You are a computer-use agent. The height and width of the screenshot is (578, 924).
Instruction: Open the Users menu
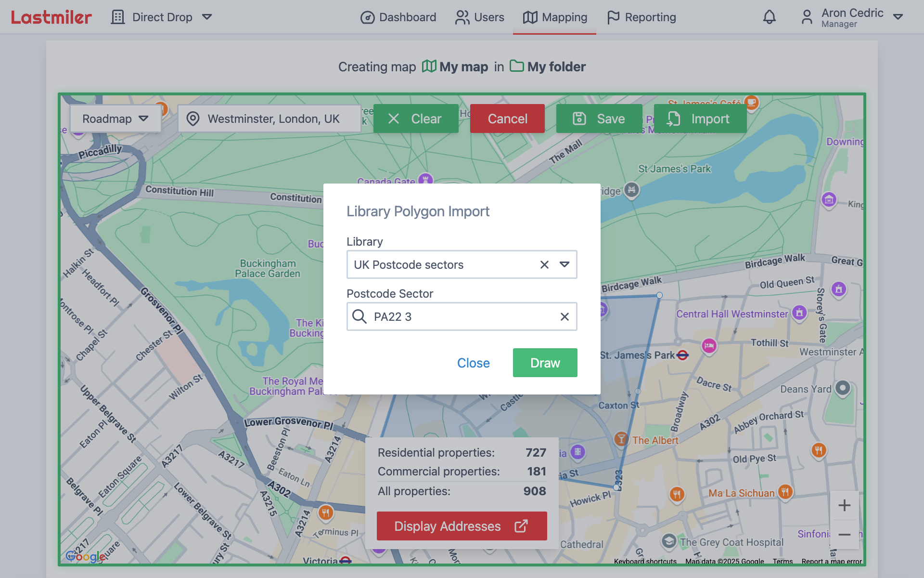479,17
